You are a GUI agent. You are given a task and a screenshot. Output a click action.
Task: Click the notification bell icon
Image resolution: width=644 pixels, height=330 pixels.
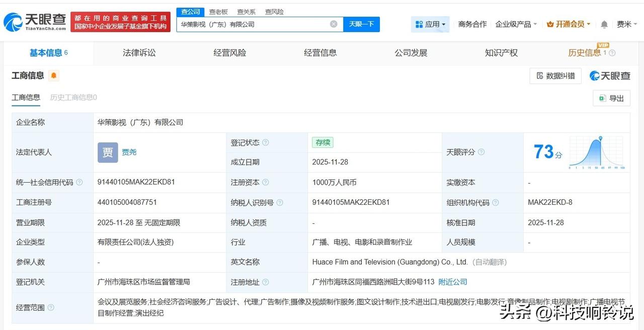click(603, 24)
